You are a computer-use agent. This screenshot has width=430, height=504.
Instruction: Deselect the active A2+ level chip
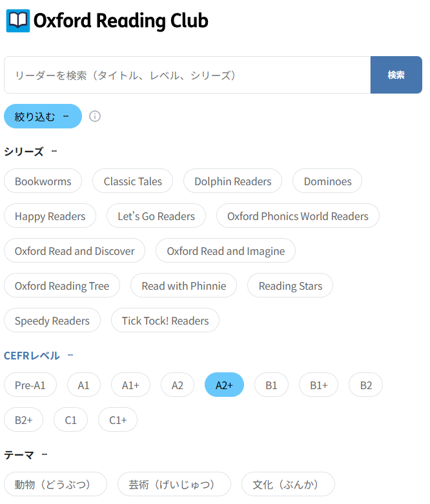click(x=224, y=385)
